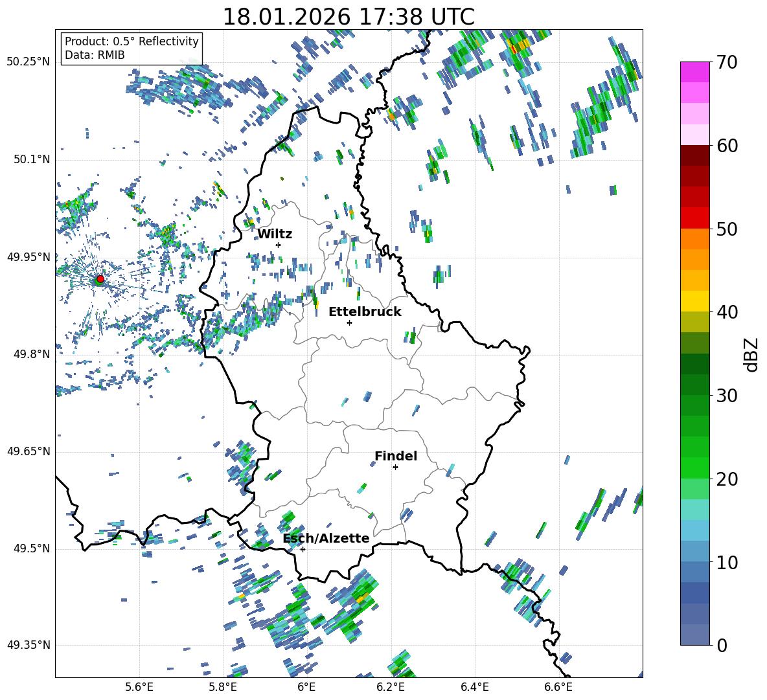Click the Esch/Alzette city label
The height and width of the screenshot is (700, 767).
(x=326, y=538)
